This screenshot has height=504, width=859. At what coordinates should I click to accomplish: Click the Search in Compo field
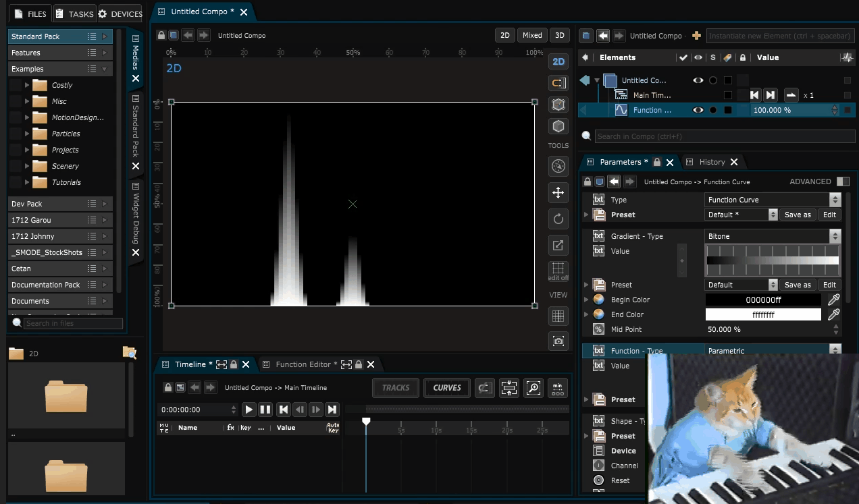[x=725, y=136]
